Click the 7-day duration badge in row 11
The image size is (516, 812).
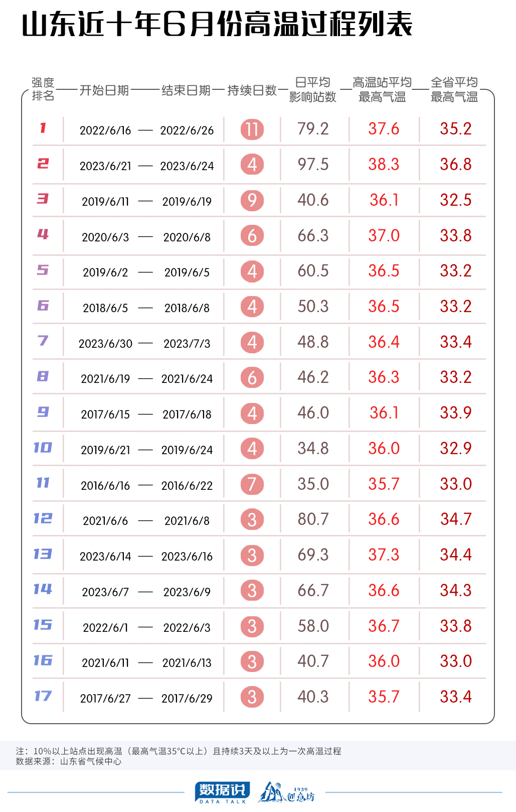[x=252, y=484]
